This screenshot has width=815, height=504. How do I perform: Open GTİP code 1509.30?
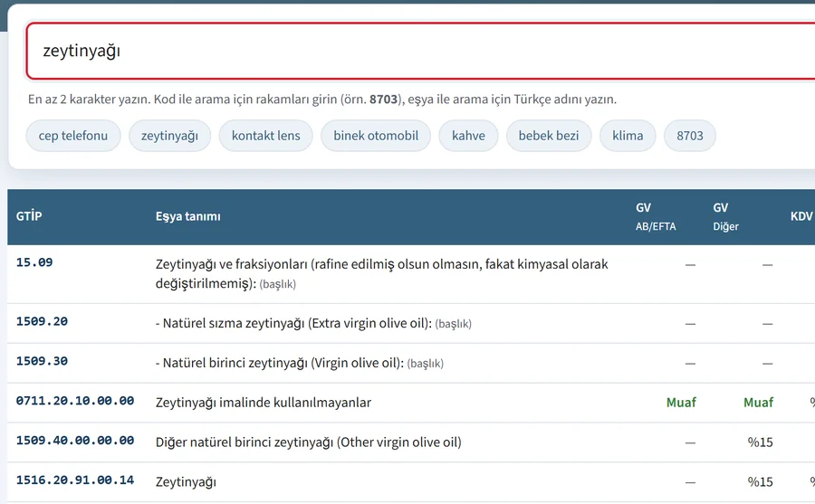coord(42,361)
